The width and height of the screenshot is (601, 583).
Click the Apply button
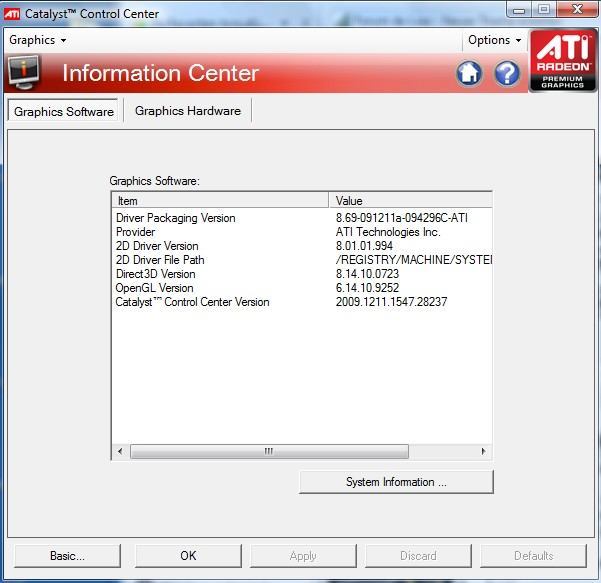coord(303,555)
